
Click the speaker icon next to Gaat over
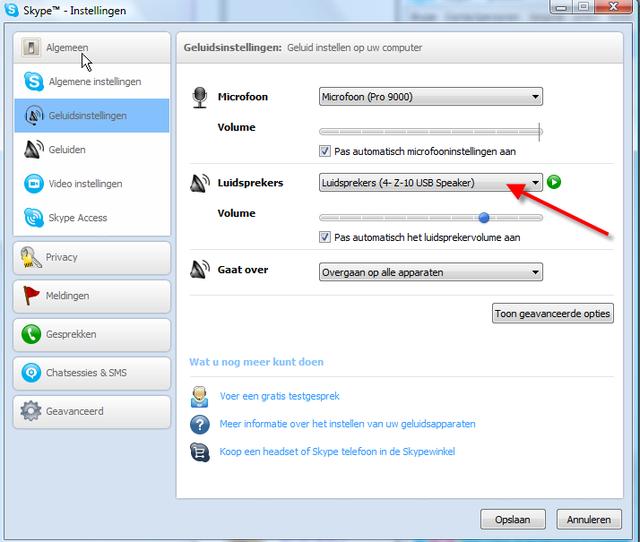click(x=200, y=270)
